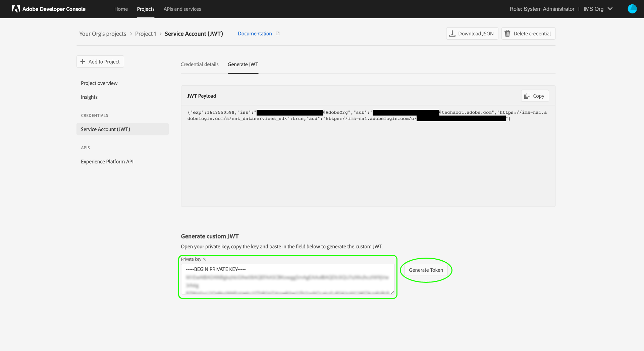
Task: Click the Download JSON arrow icon
Action: (452, 34)
